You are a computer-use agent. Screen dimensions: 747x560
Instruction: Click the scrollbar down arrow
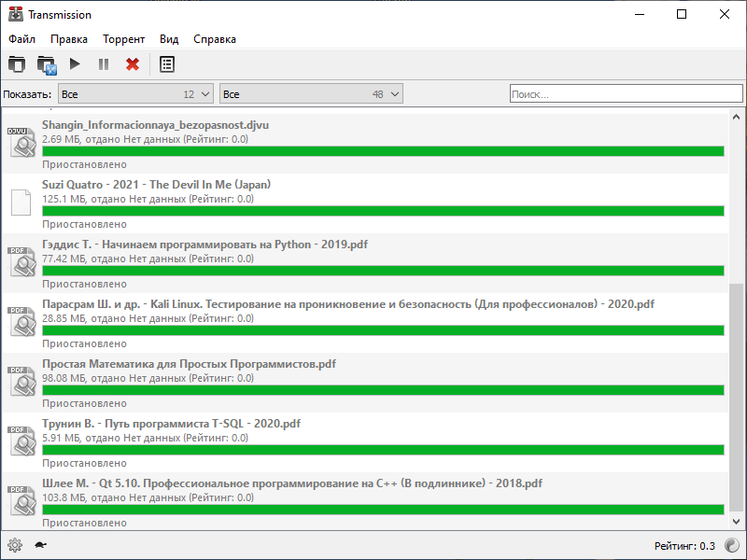point(736,522)
